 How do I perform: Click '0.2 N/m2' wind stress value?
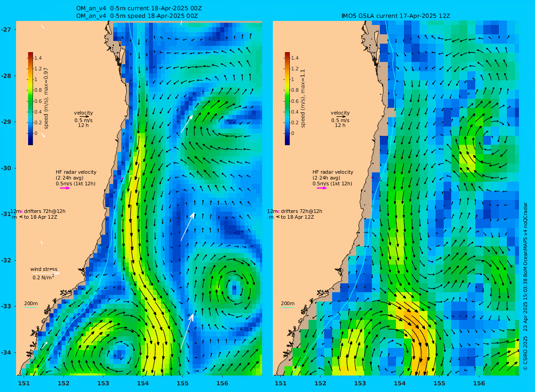pos(43,277)
